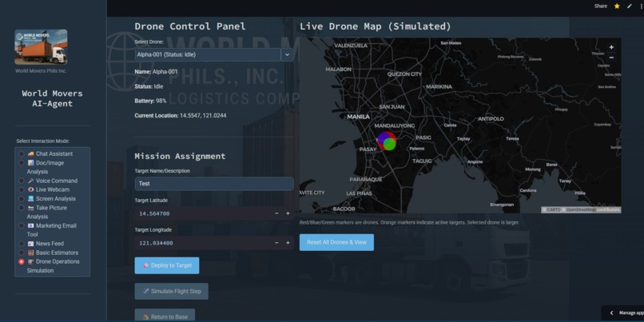Click the PARAÑAQUE label on the map
This screenshot has height=322, width=644.
[x=366, y=180]
